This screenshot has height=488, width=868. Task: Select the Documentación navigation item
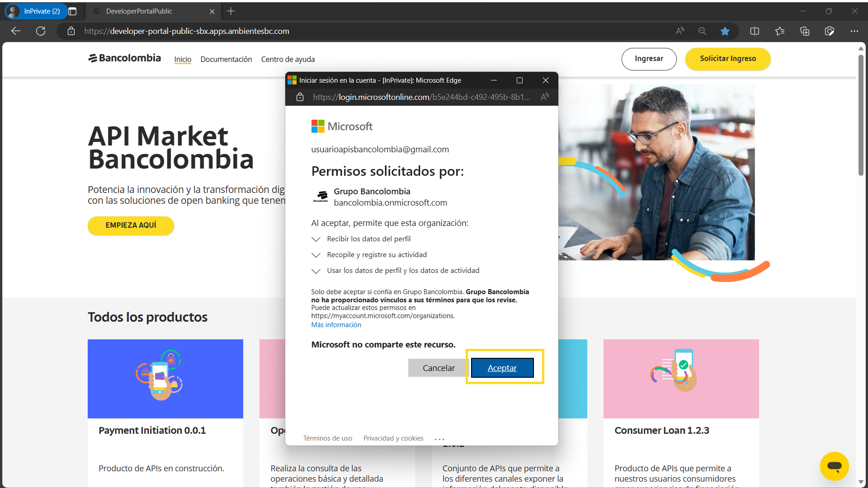pos(226,59)
